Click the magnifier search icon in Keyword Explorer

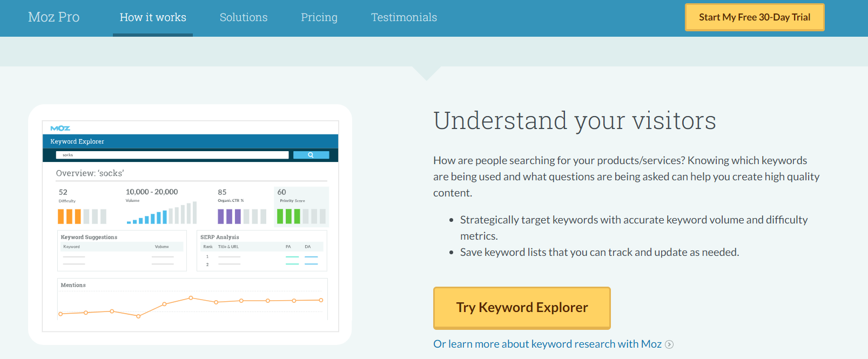(311, 155)
